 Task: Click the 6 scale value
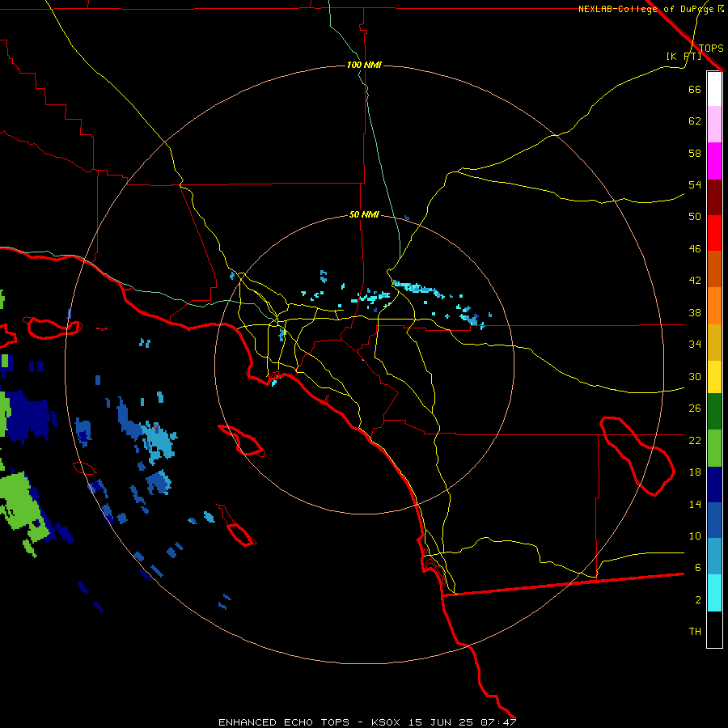[698, 568]
